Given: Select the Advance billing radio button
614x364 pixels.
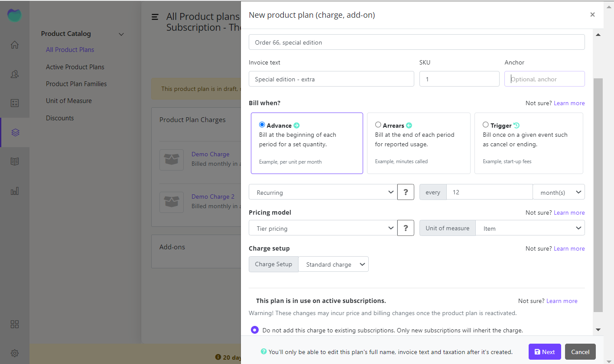Looking at the screenshot, I should [x=262, y=125].
